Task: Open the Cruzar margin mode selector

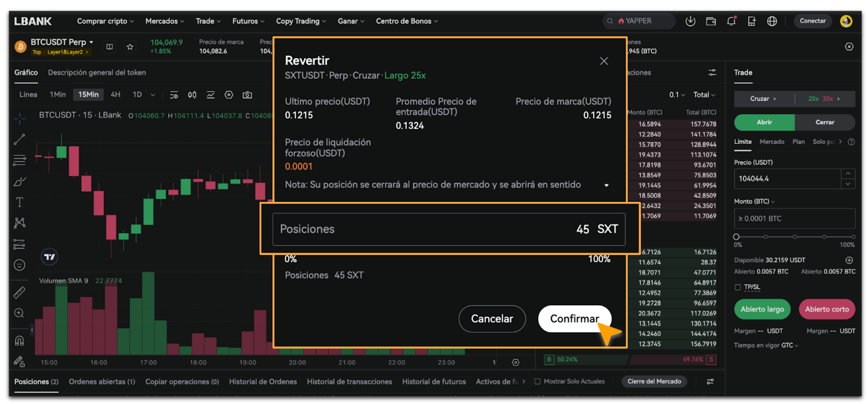Action: tap(763, 99)
